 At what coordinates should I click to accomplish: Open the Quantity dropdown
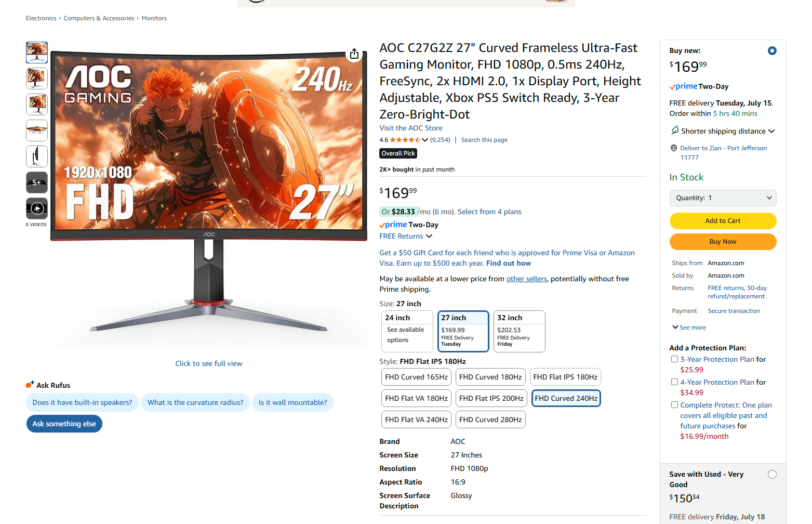click(723, 198)
